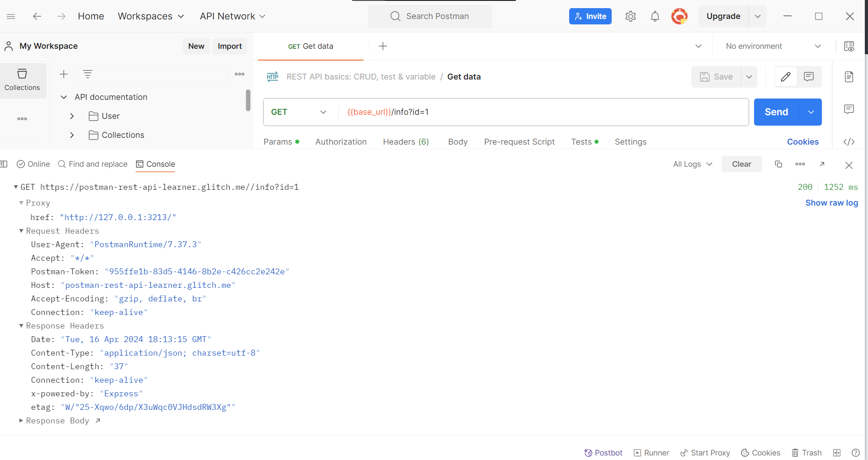Switch to the Headers (6) tab
The image size is (868, 460).
(406, 142)
